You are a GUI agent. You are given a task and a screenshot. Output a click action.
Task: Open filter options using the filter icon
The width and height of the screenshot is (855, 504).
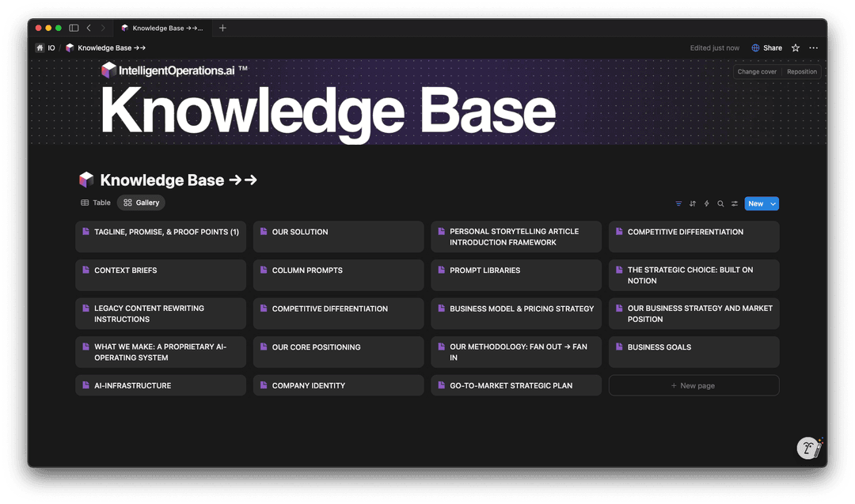(678, 203)
